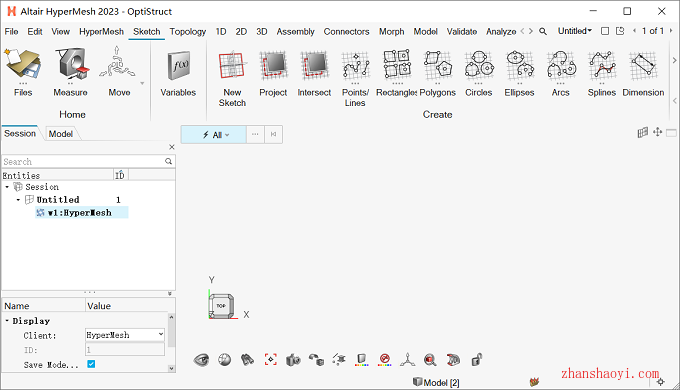680x390 pixels.
Task: Collapse the Untitled tree node
Action: [18, 200]
